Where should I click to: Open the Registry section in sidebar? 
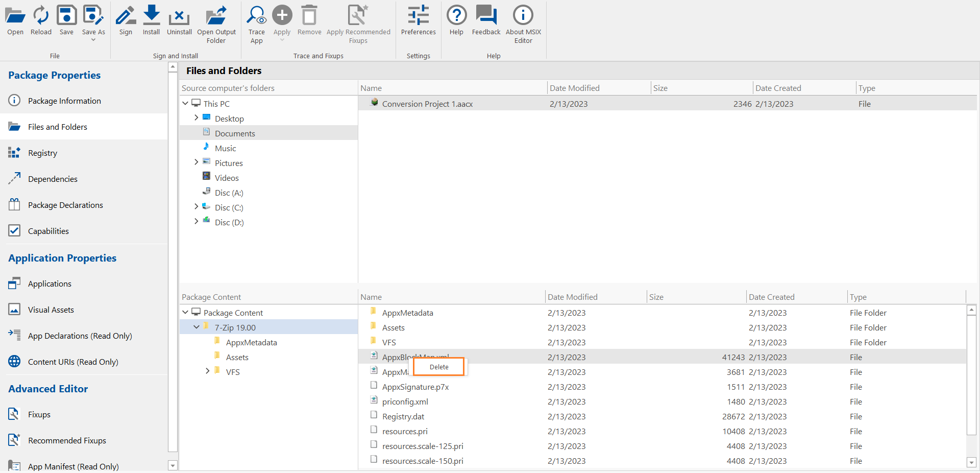(x=42, y=153)
